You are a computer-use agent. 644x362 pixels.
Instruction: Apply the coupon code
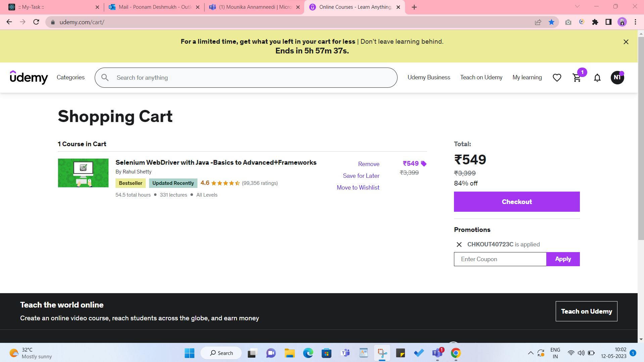click(563, 259)
